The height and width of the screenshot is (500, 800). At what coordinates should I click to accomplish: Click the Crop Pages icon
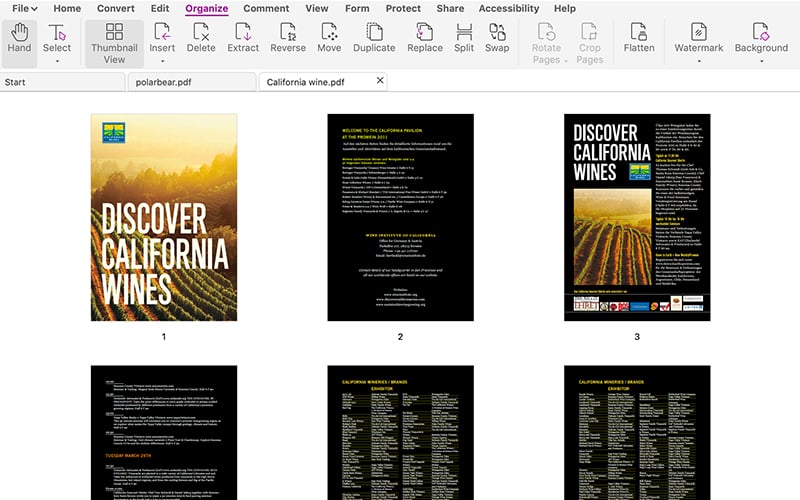pyautogui.click(x=589, y=32)
